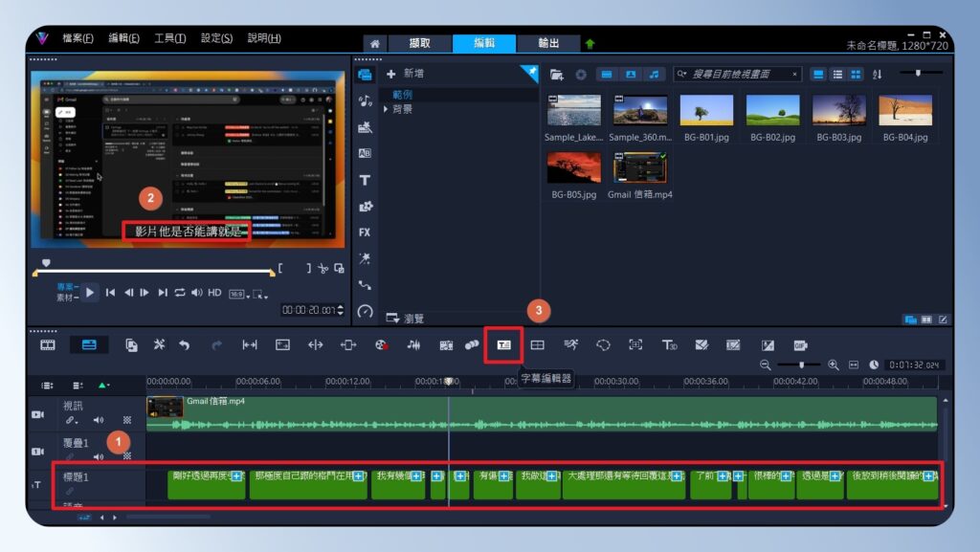This screenshot has height=552, width=980.
Task: Click the Home tab button
Action: 374,43
